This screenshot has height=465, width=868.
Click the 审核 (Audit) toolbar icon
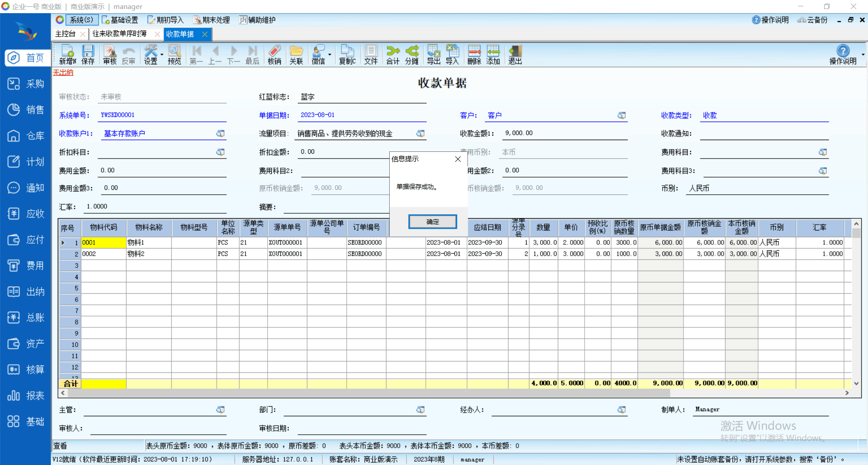pos(109,55)
